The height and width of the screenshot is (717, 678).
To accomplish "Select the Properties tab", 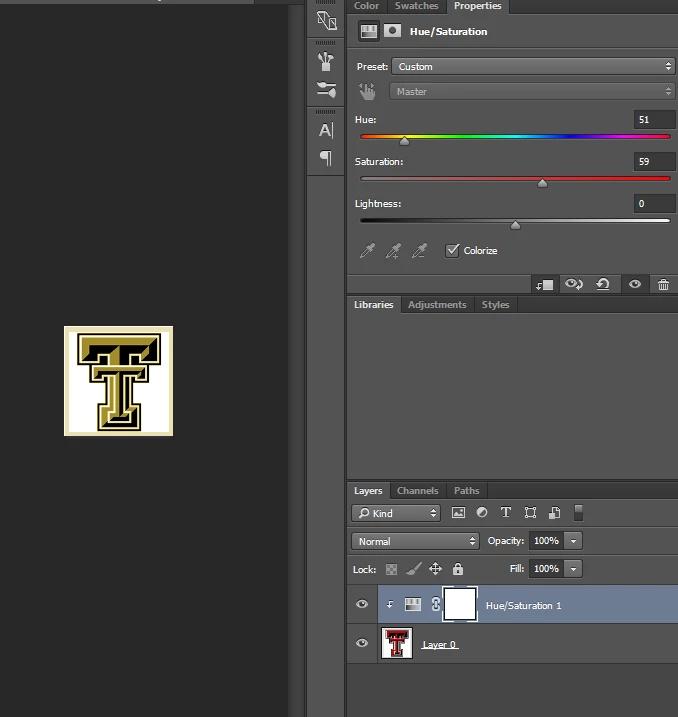I will click(477, 6).
